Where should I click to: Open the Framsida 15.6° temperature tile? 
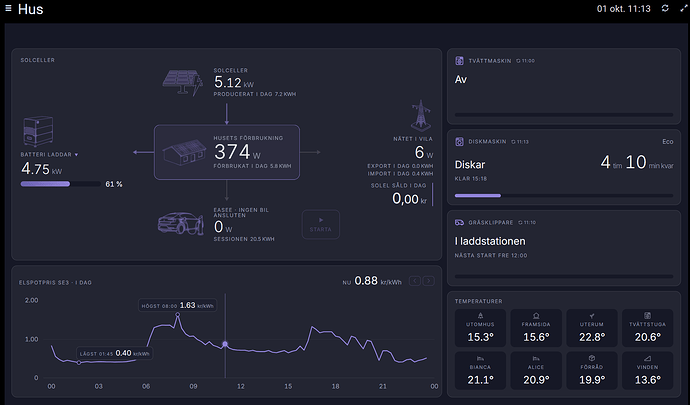coord(536,328)
